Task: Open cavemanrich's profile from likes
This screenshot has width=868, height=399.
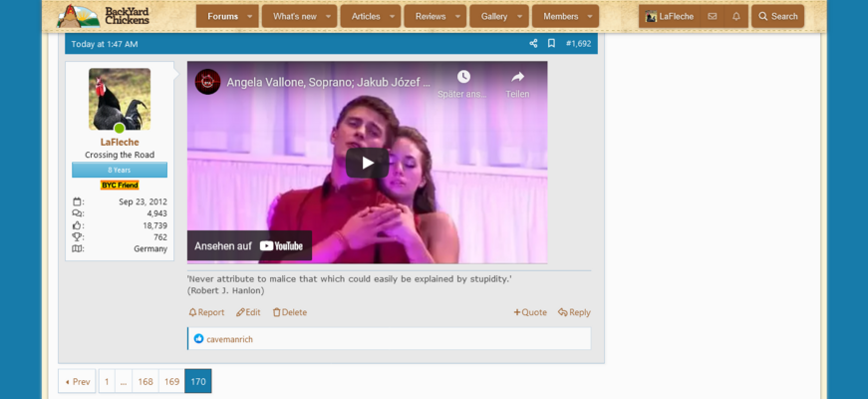Action: point(230,339)
